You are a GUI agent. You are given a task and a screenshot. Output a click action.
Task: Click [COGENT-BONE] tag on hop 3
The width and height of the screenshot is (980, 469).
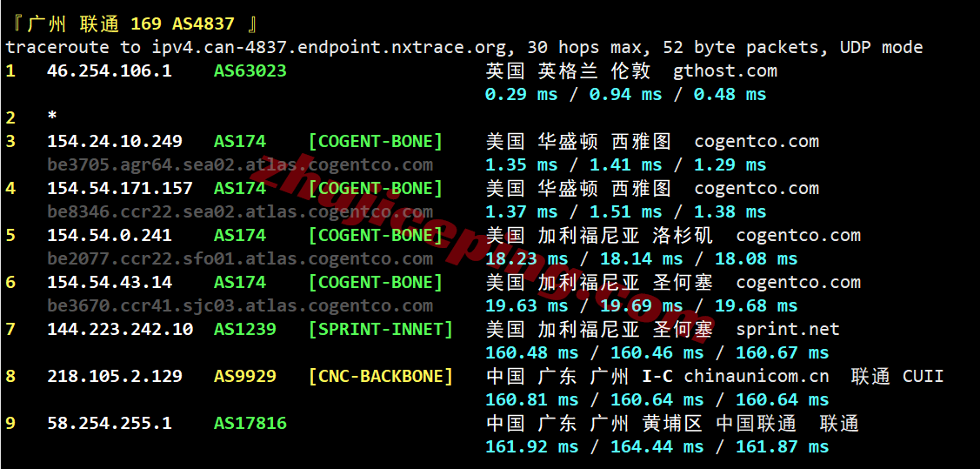[375, 141]
